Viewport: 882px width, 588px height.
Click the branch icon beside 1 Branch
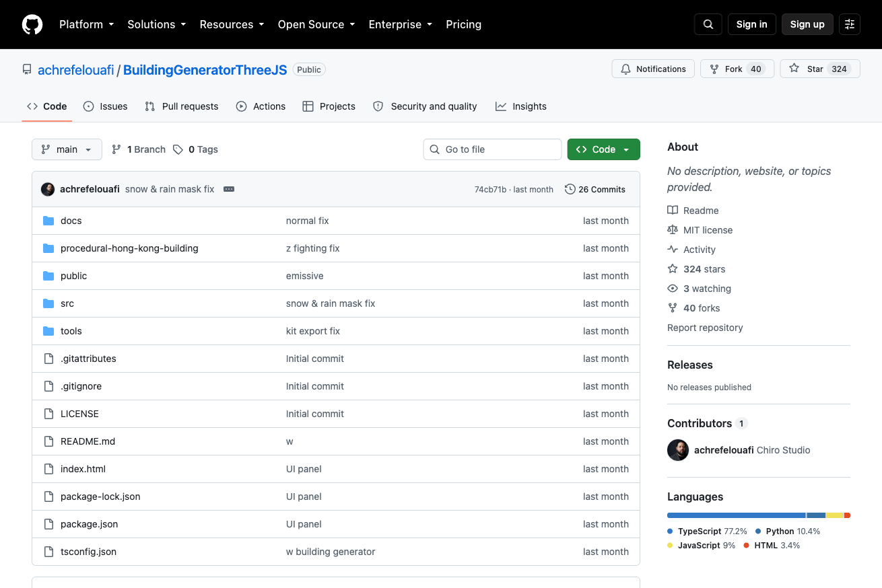pos(116,149)
